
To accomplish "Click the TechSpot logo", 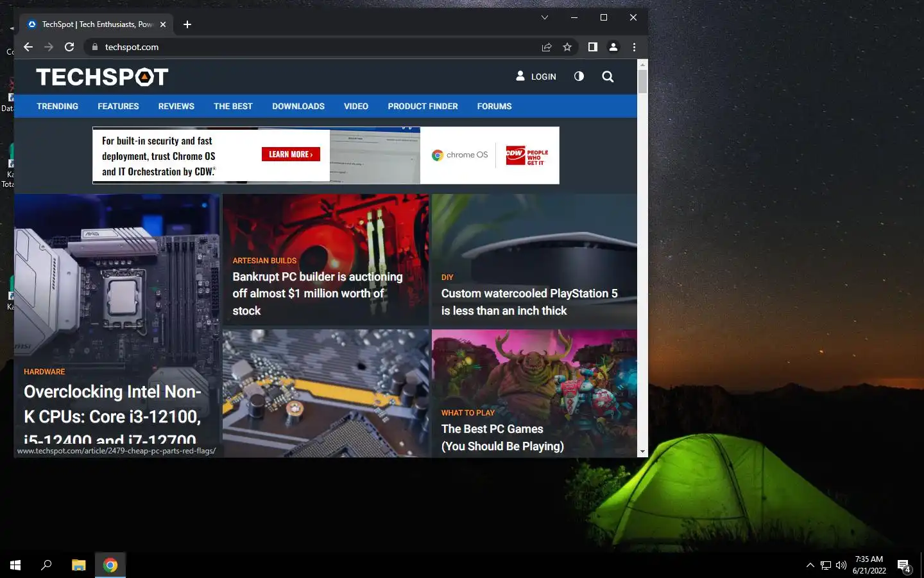I will (102, 77).
